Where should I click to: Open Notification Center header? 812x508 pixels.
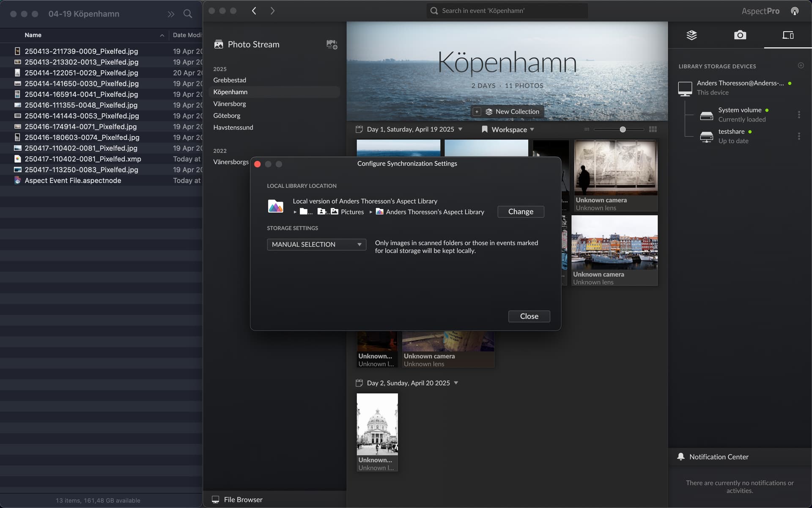719,457
